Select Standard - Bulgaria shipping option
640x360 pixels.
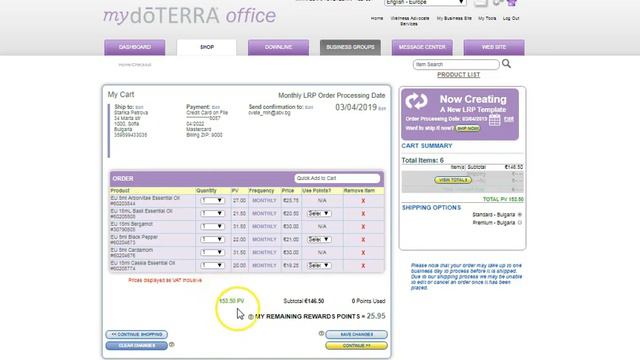[520, 214]
